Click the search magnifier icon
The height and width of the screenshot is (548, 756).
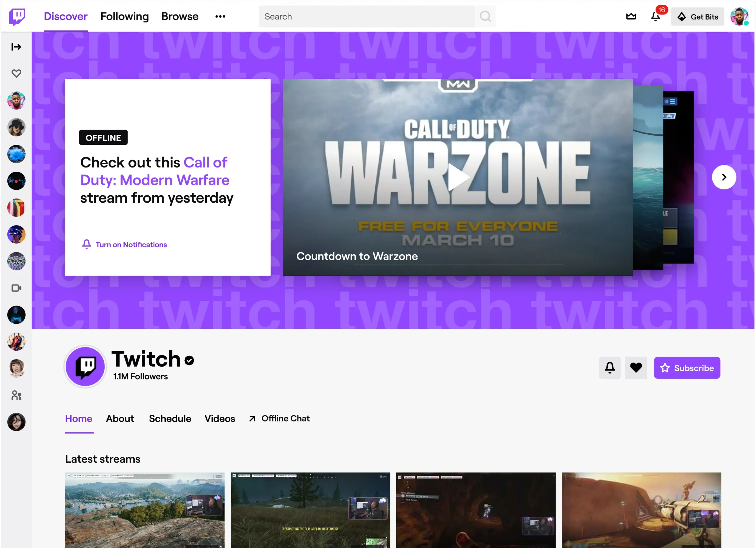[x=485, y=16]
